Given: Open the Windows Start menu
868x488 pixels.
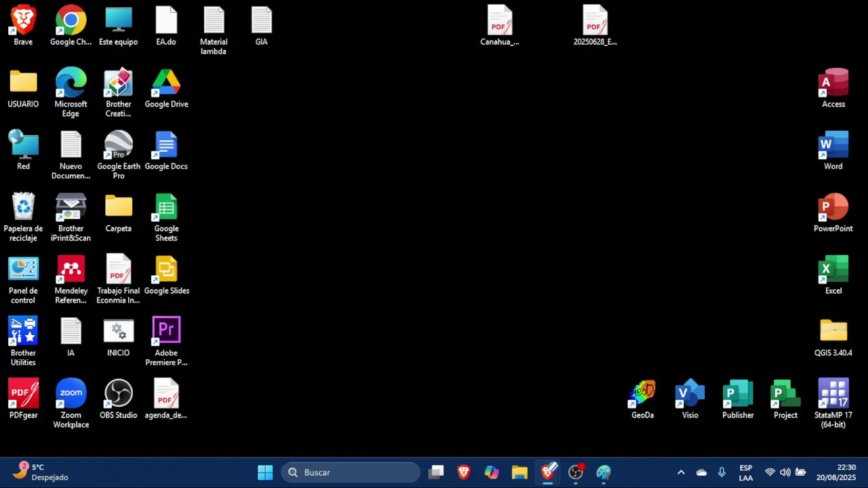Looking at the screenshot, I should 265,472.
